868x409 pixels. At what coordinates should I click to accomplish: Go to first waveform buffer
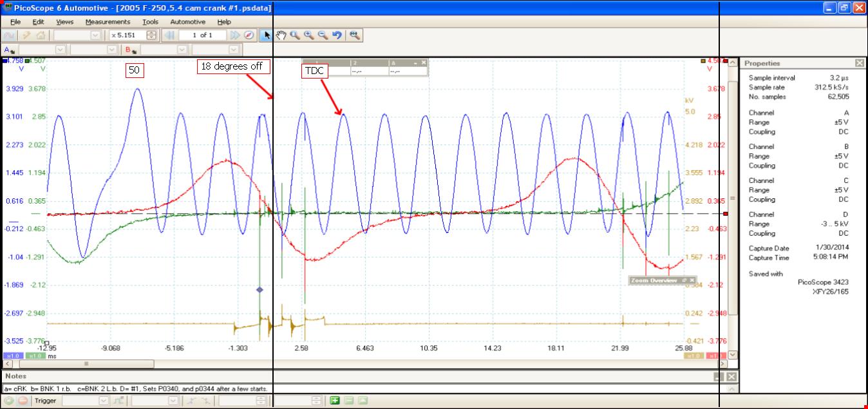(170, 35)
